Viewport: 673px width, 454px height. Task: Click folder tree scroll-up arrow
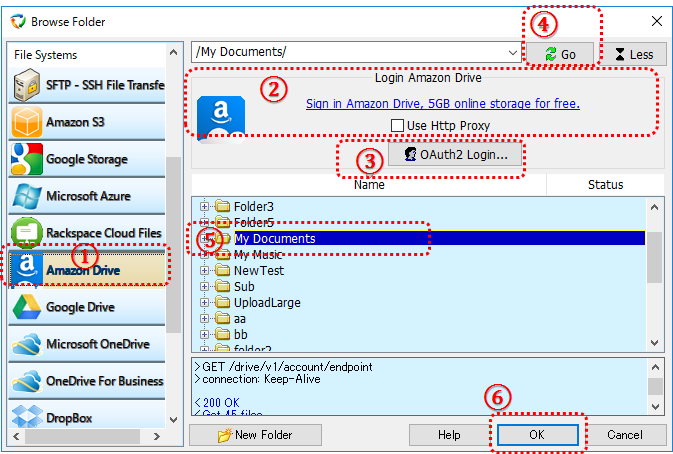[655, 207]
